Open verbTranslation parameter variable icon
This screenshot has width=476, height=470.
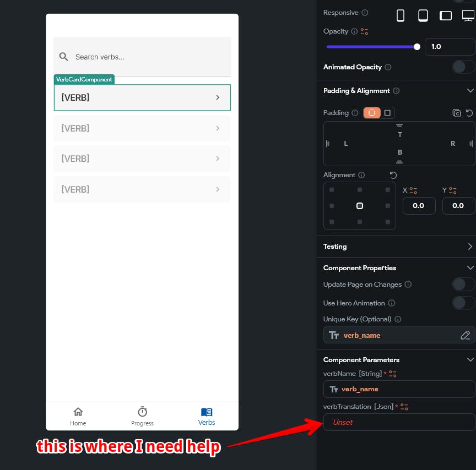(404, 407)
